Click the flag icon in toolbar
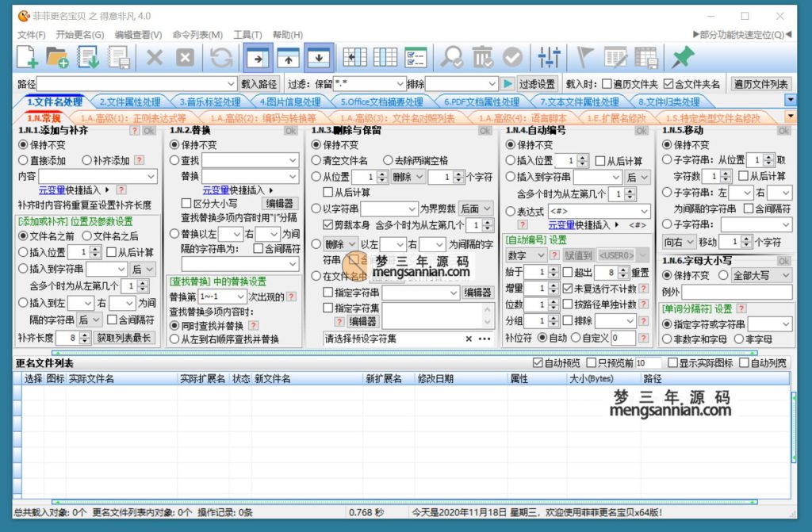The image size is (812, 532). [x=585, y=58]
